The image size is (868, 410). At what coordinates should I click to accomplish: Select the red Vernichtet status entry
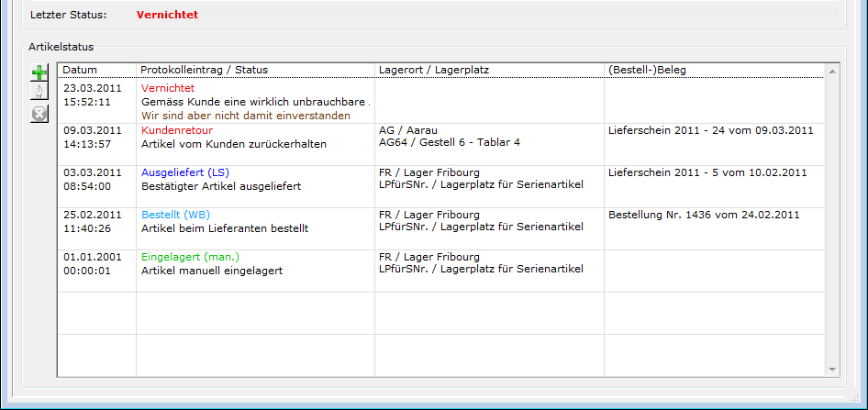pyautogui.click(x=165, y=88)
